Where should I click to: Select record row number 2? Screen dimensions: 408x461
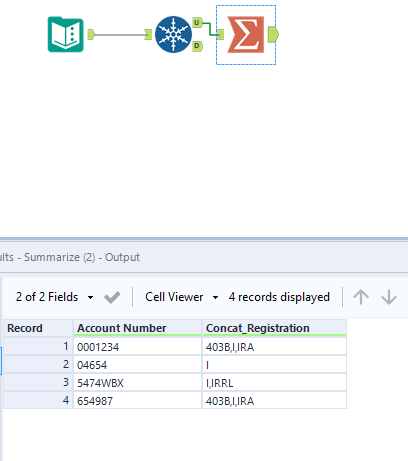tap(38, 364)
